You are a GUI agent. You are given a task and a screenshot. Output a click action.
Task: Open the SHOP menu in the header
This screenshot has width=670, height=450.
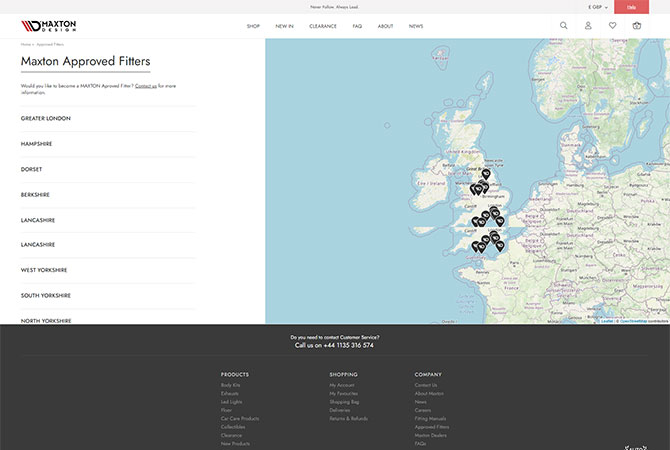(x=253, y=26)
